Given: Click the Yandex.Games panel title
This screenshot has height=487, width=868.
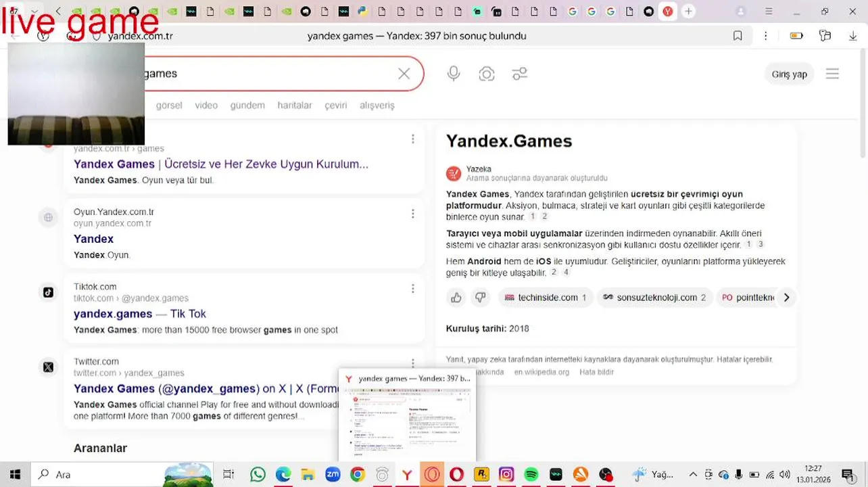Looking at the screenshot, I should [x=509, y=141].
